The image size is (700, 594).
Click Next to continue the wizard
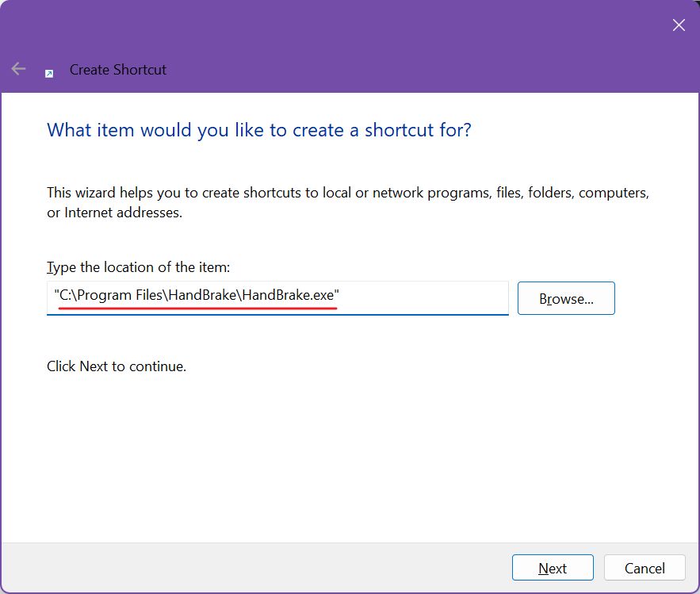(553, 568)
